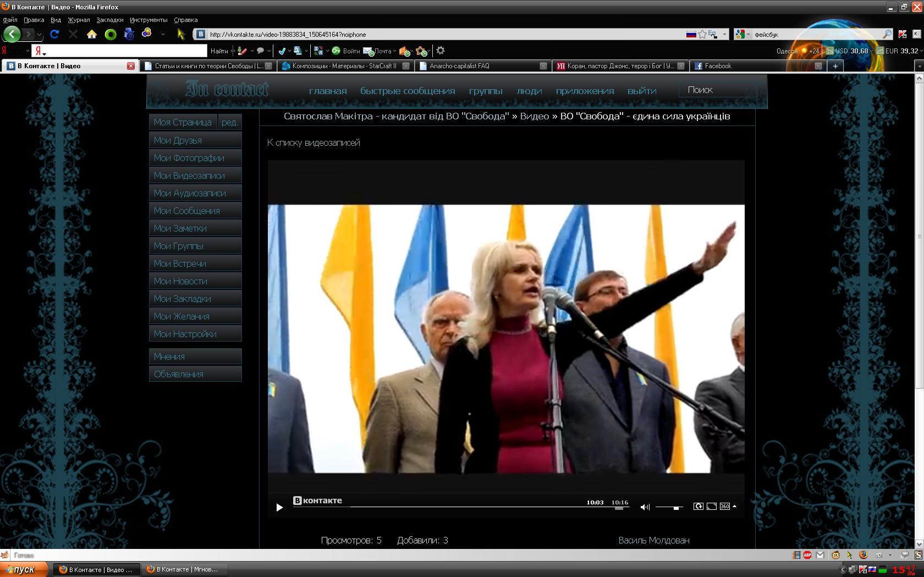Mute the video with speaker icon

point(645,507)
